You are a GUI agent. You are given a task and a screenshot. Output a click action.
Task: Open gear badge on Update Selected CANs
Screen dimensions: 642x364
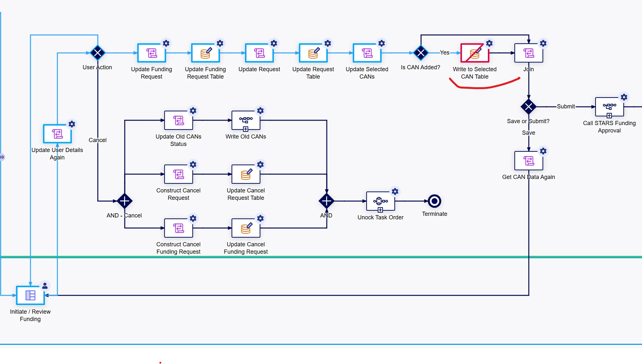[382, 43]
